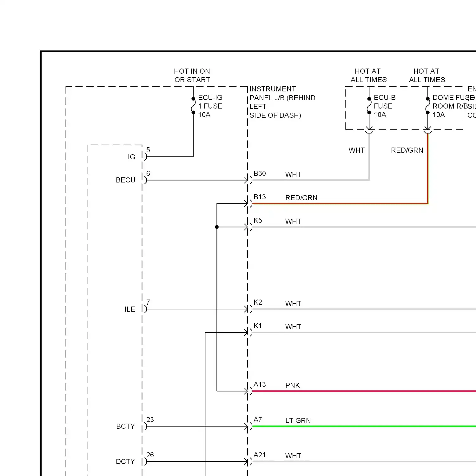The height and width of the screenshot is (476, 476).
Task: Select the PNK wire color label
Action: tap(292, 385)
